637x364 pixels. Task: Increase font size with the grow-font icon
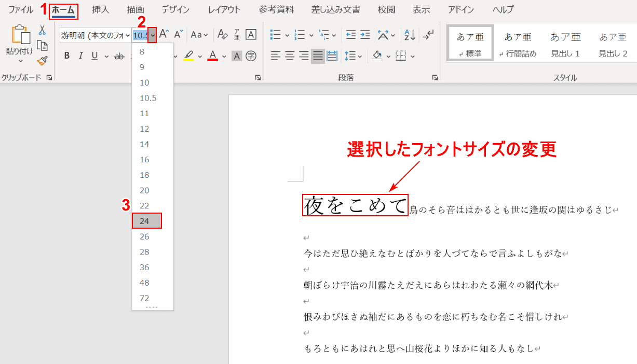164,35
